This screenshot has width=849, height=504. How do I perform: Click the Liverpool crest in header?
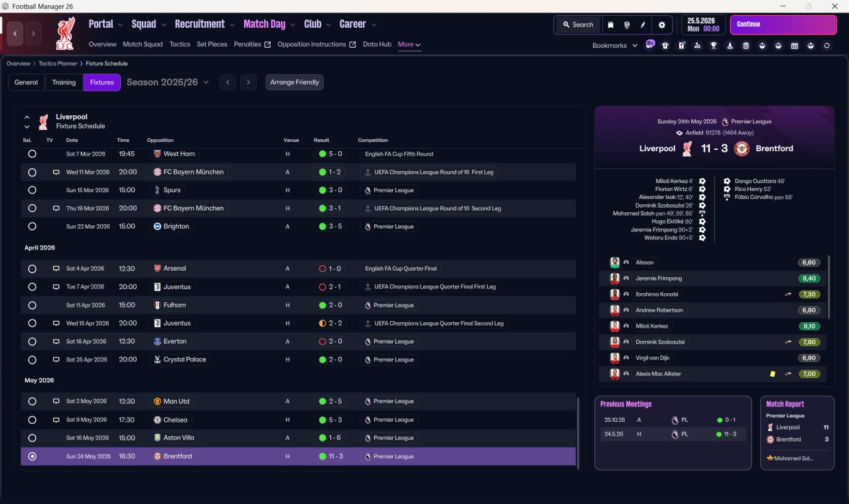click(64, 33)
